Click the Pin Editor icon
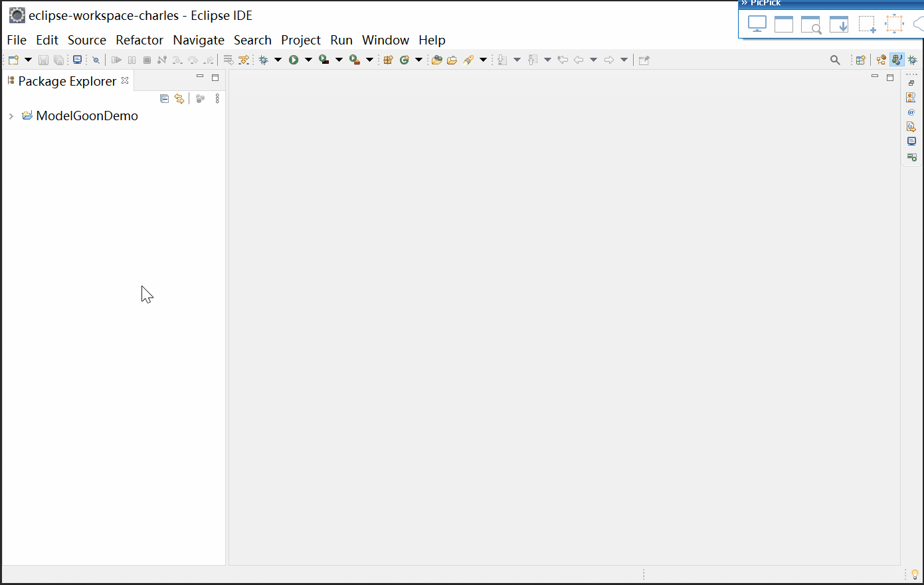This screenshot has width=924, height=585. [x=644, y=60]
